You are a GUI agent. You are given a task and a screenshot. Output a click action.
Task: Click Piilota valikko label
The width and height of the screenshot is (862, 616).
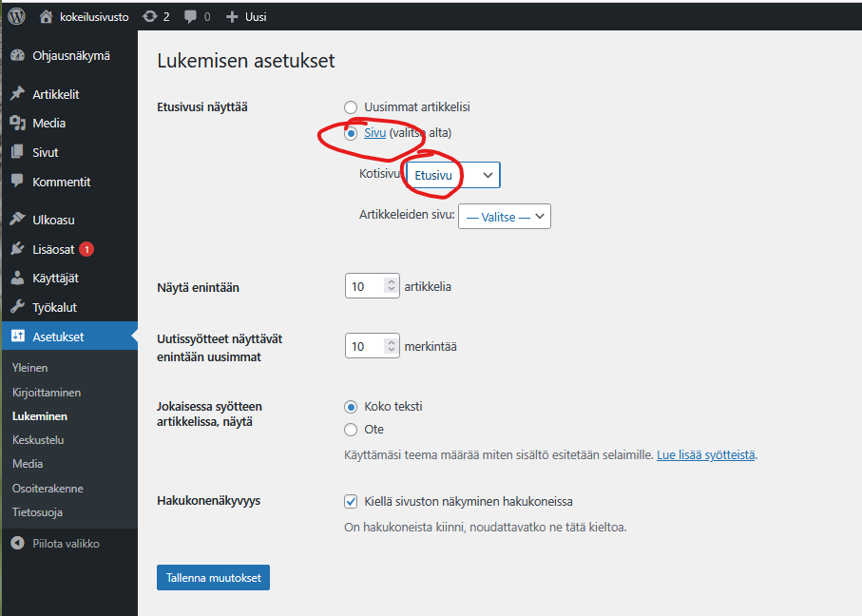pyautogui.click(x=66, y=544)
